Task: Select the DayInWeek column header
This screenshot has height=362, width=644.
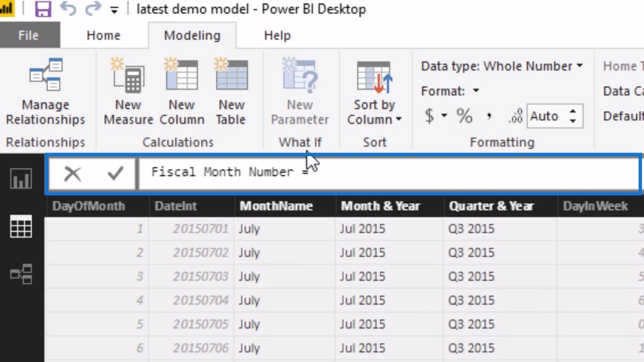Action: coord(601,206)
